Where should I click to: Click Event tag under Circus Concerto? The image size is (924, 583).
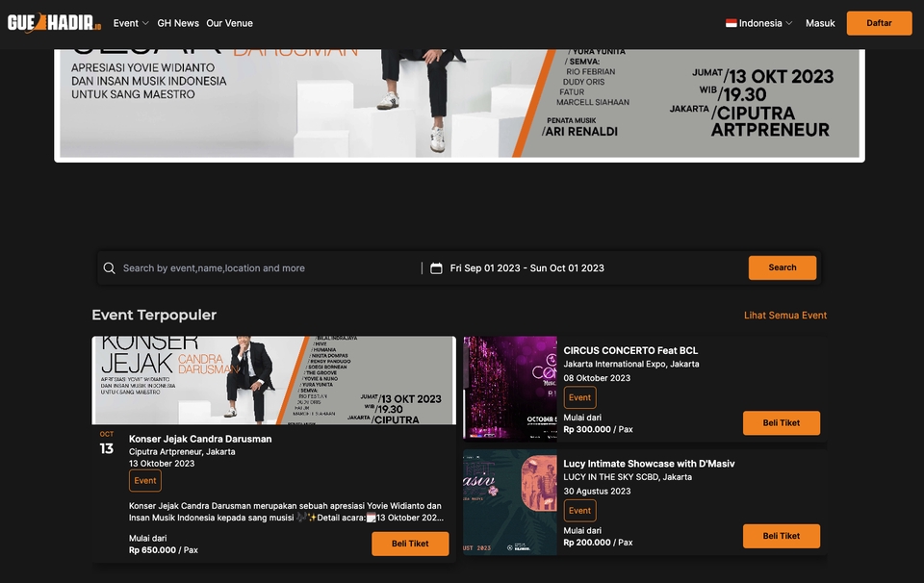pos(579,397)
